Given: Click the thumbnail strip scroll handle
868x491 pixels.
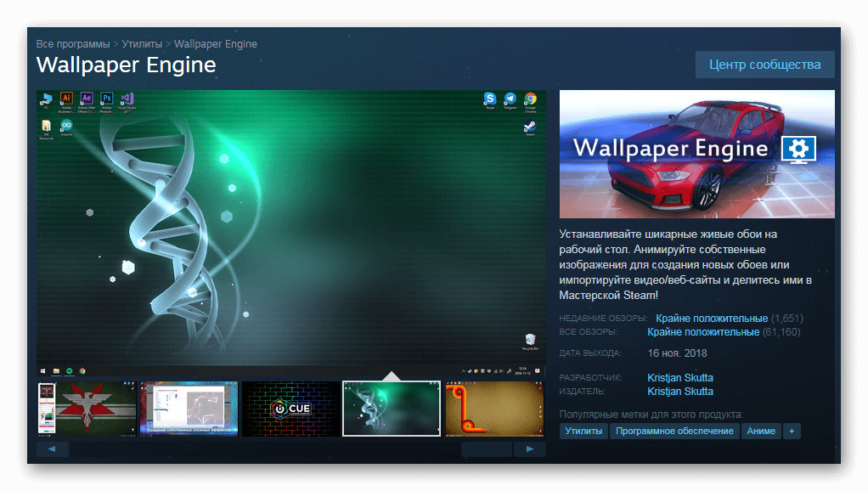Looking at the screenshot, I should point(487,449).
